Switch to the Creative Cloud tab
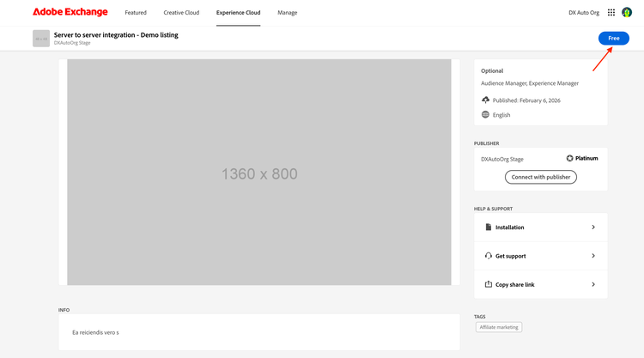Screen dimensions: 644x358 pos(181,13)
